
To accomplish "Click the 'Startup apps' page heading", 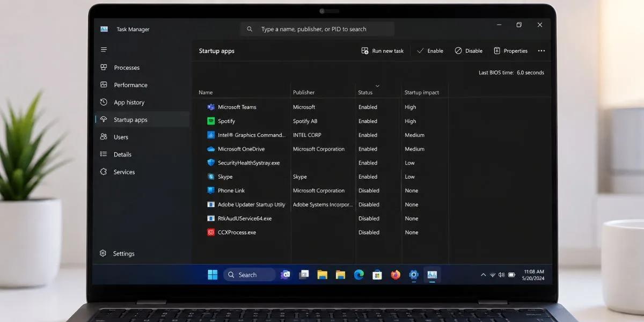I will [217, 51].
